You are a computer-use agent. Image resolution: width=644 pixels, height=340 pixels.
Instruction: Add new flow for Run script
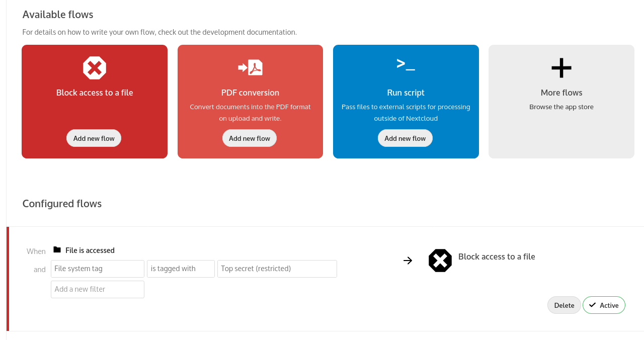[x=405, y=138]
